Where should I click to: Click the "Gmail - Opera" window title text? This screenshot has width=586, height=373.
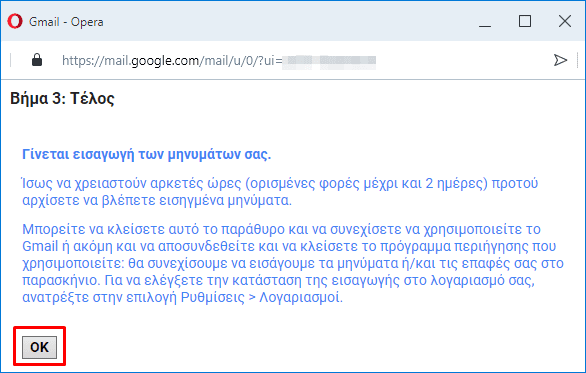point(66,22)
